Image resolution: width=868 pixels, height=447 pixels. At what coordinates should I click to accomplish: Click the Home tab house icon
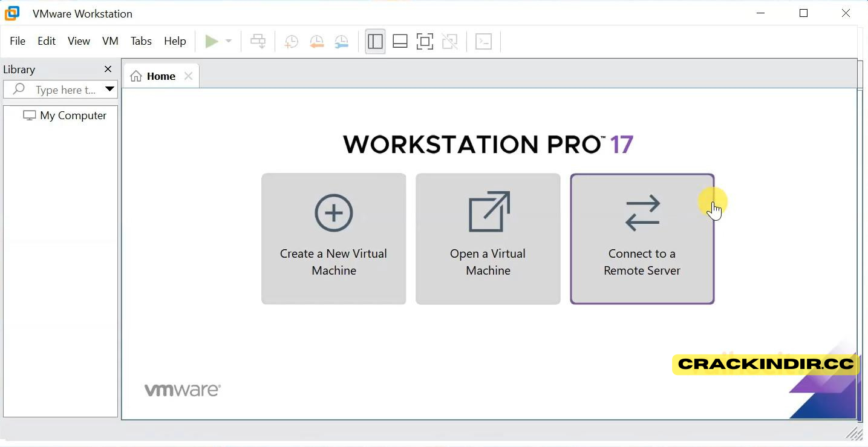(x=136, y=76)
